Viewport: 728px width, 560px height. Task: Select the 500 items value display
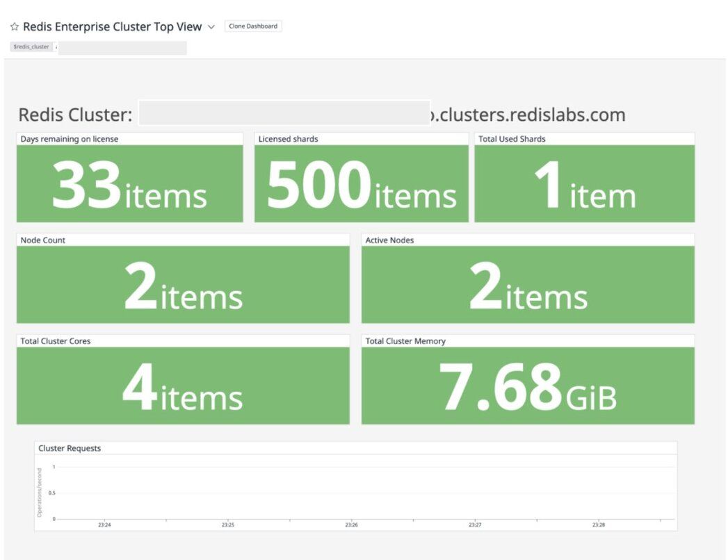tap(362, 183)
